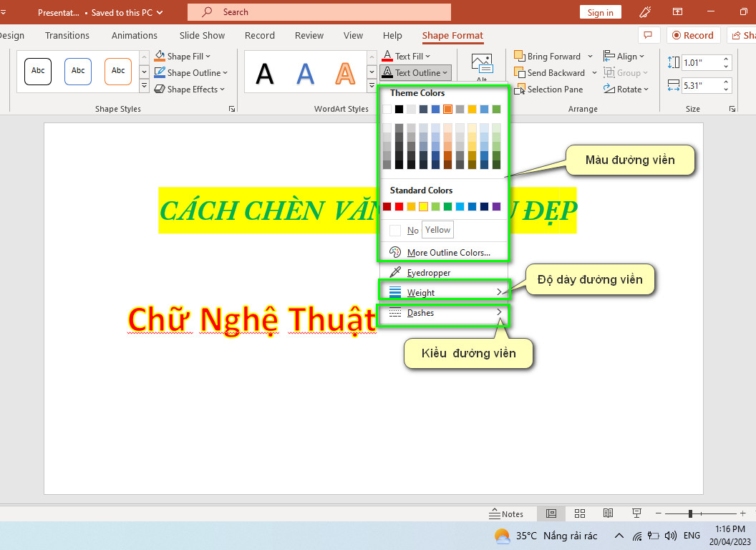Open the Align dropdown
This screenshot has width=756, height=550.
(624, 56)
